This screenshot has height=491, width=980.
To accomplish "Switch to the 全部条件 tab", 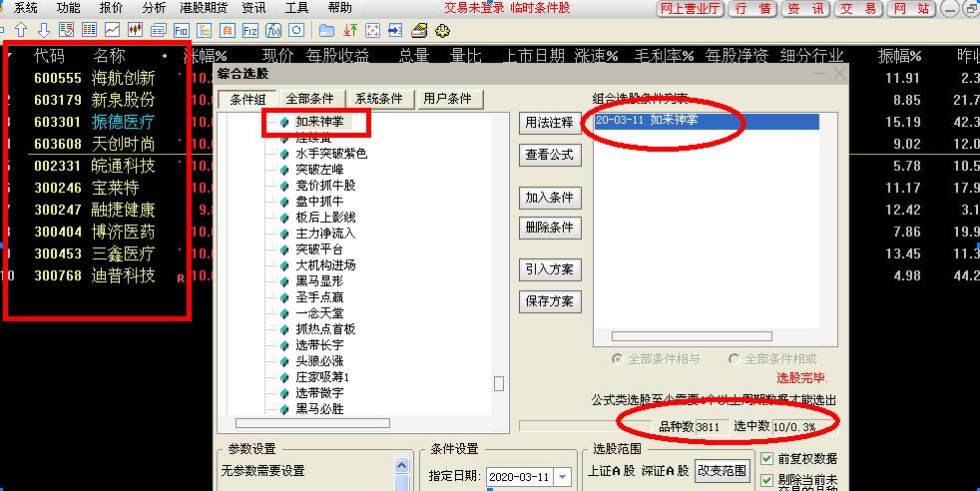I will coord(310,99).
